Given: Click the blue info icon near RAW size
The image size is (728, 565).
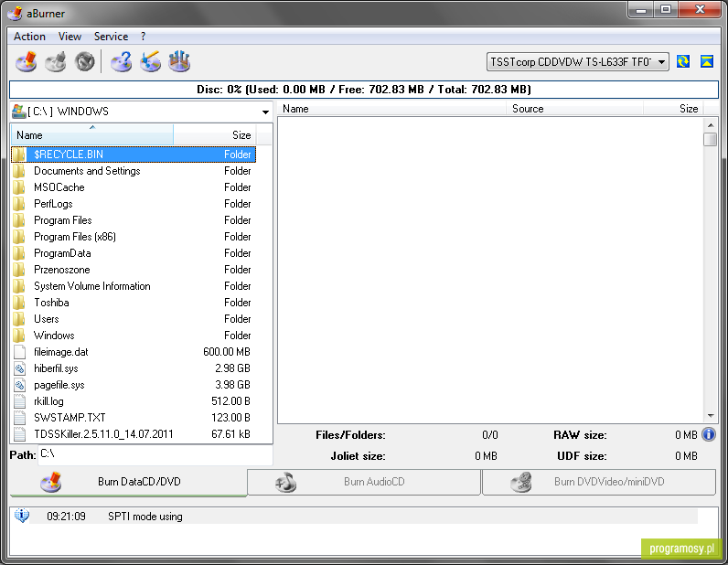Looking at the screenshot, I should tap(709, 434).
